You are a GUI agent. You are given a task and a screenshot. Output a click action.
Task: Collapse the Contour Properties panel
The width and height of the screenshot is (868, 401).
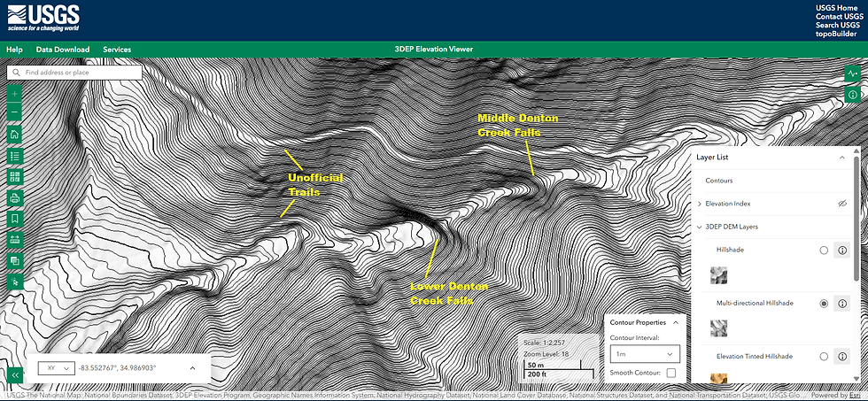675,322
